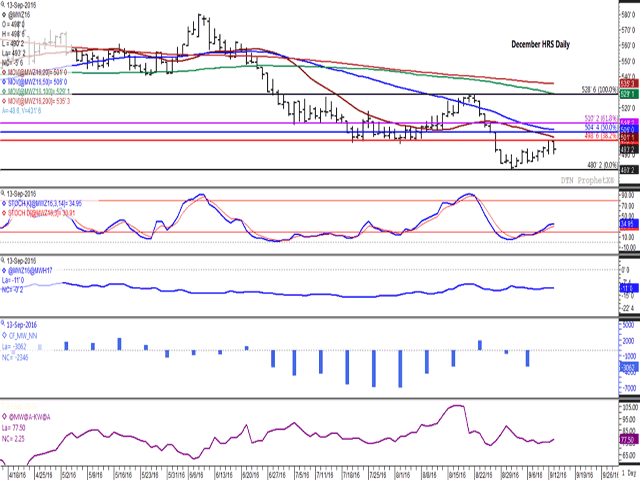This screenshot has width=640, height=480.
Task: Click the diamond marker beside @MWZ16@MWH17
Action: (x=4, y=270)
